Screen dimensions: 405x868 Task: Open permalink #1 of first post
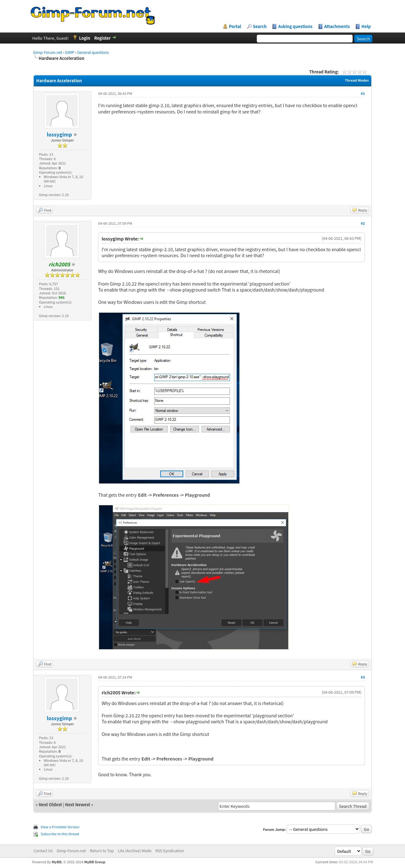[x=362, y=94]
